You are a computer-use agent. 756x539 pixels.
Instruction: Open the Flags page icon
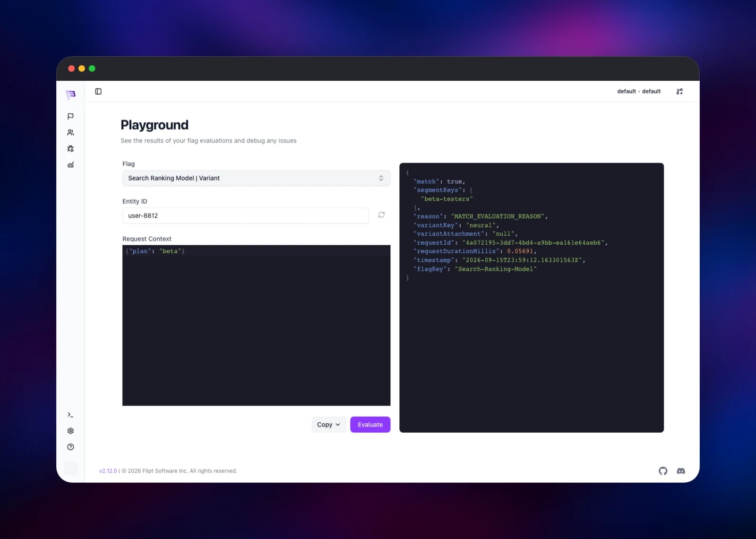(x=70, y=116)
